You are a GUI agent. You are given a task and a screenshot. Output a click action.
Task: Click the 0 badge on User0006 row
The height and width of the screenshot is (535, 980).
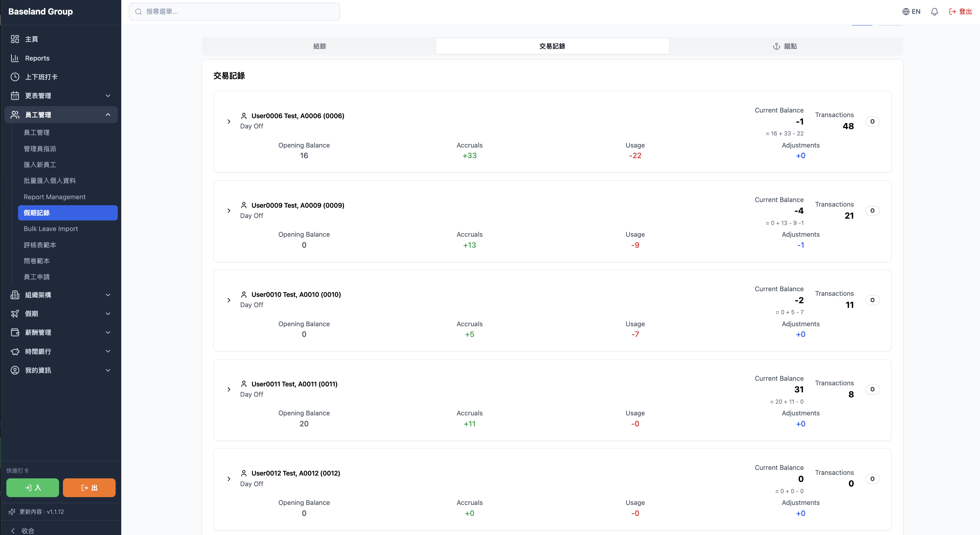click(872, 121)
